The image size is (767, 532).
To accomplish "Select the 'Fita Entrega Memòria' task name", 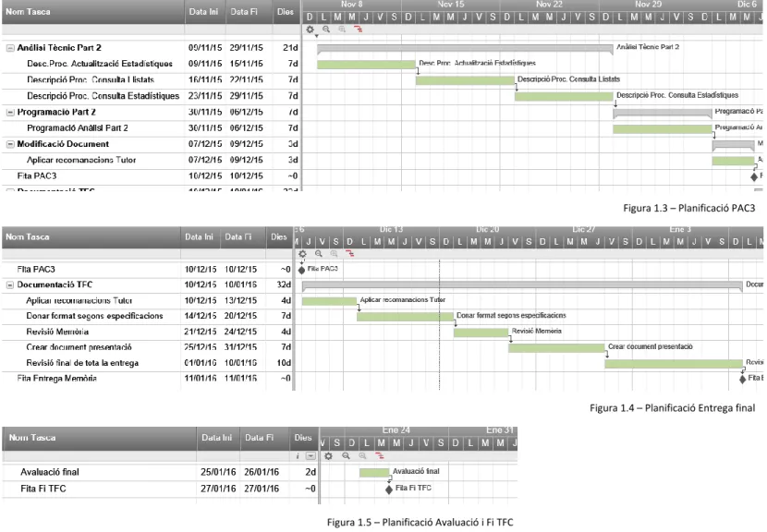I will point(56,379).
